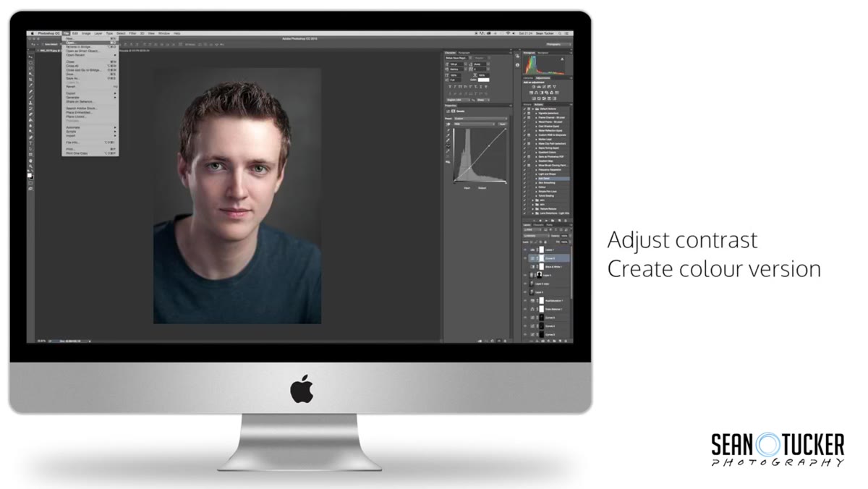Open the Apple menu
This screenshot has height=489, width=868.
[32, 33]
